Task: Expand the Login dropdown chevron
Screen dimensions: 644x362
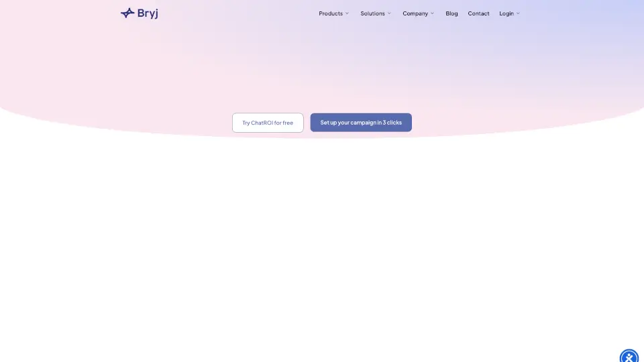Action: 518,13
